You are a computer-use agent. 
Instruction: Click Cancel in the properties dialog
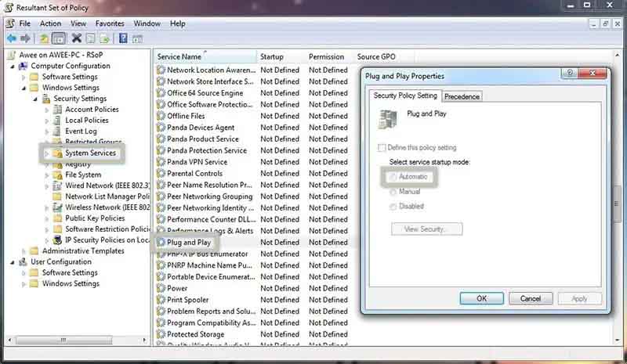coord(531,298)
